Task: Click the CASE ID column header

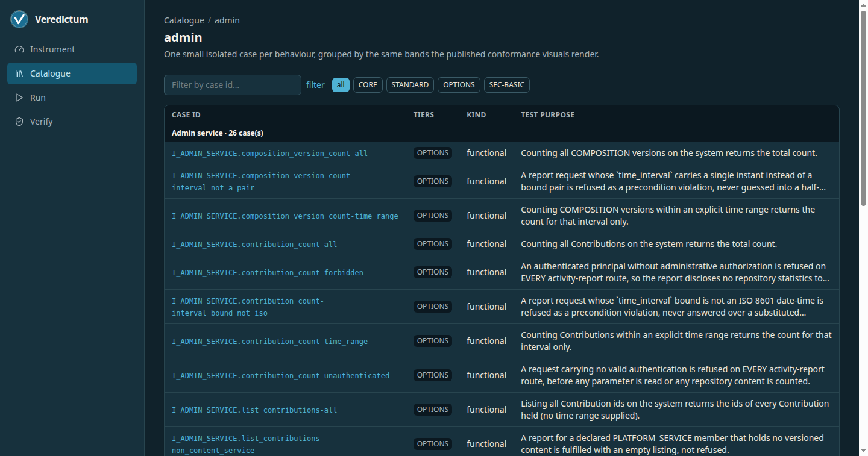Action: click(186, 114)
